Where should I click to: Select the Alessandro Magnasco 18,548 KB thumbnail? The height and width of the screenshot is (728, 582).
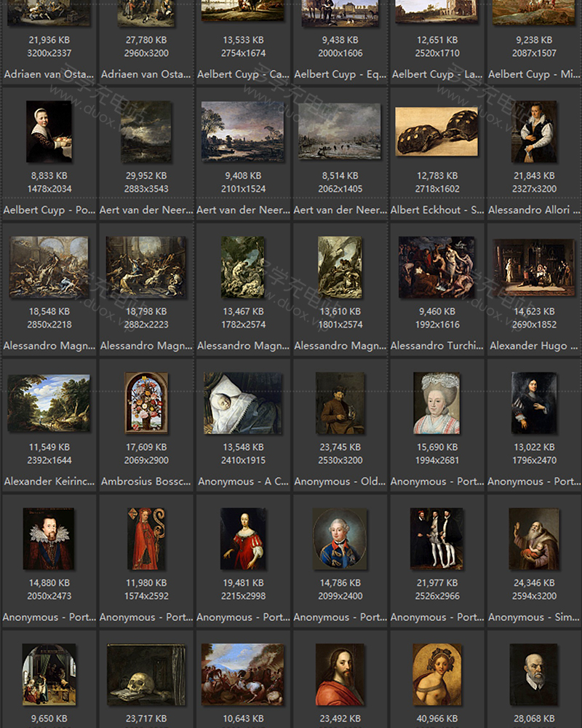coord(49,267)
